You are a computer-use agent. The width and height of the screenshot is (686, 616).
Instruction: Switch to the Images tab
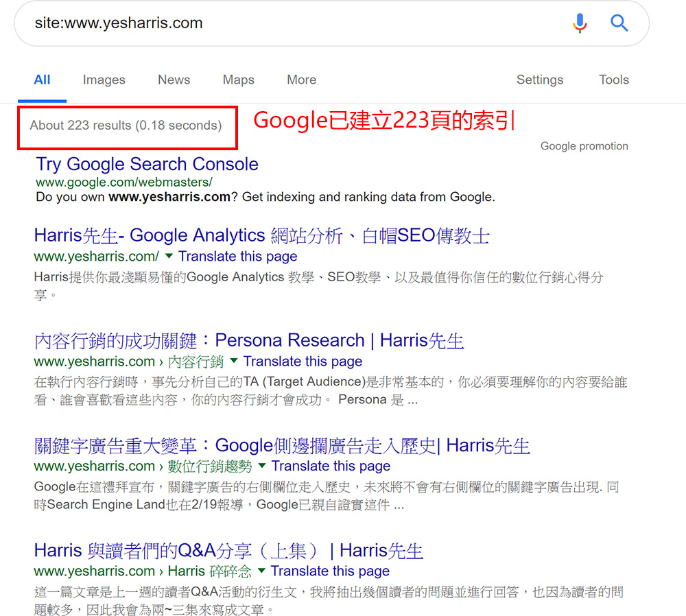point(104,80)
